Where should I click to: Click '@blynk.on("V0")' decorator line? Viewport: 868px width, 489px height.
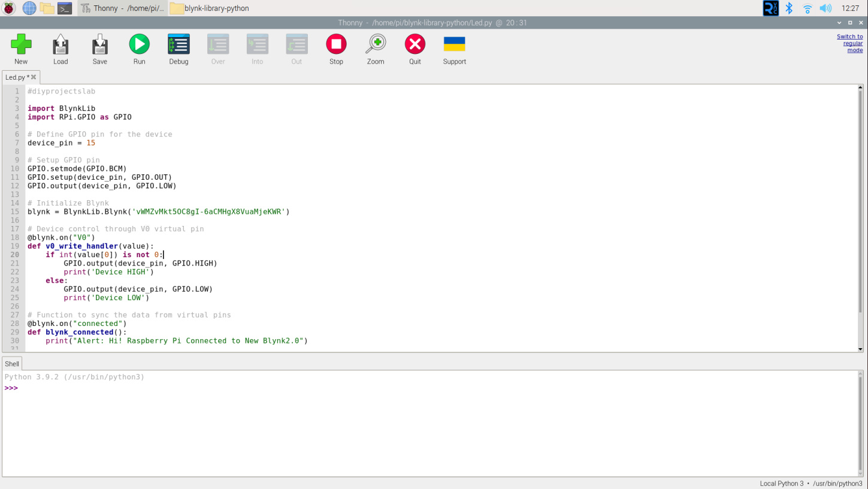pos(61,237)
